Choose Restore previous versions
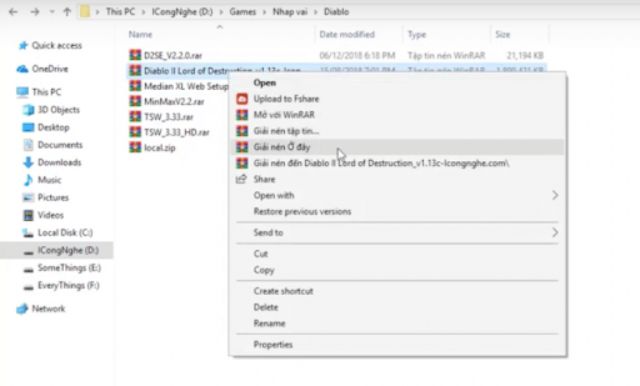 point(302,211)
